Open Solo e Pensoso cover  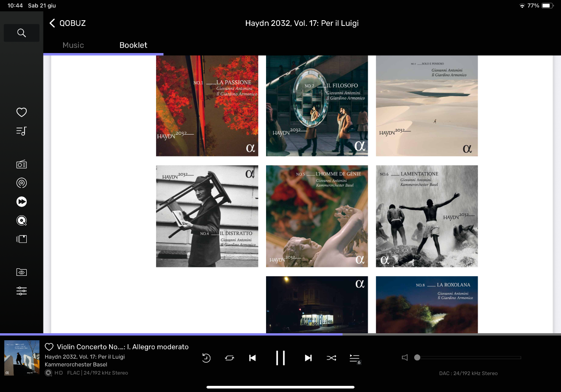[427, 106]
